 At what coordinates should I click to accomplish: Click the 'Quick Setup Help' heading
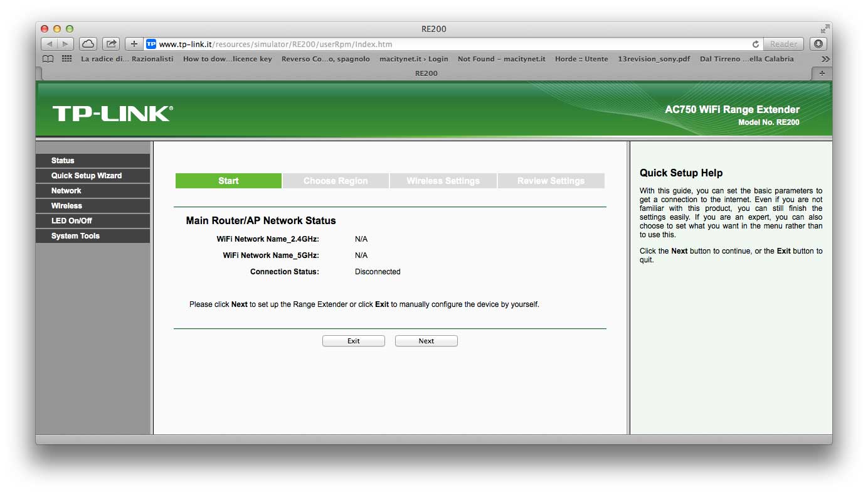pos(681,173)
